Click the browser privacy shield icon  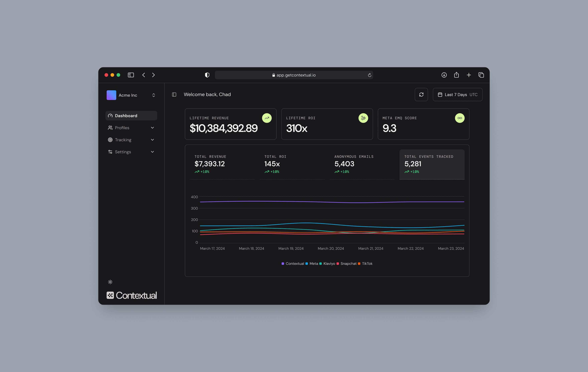coord(207,75)
